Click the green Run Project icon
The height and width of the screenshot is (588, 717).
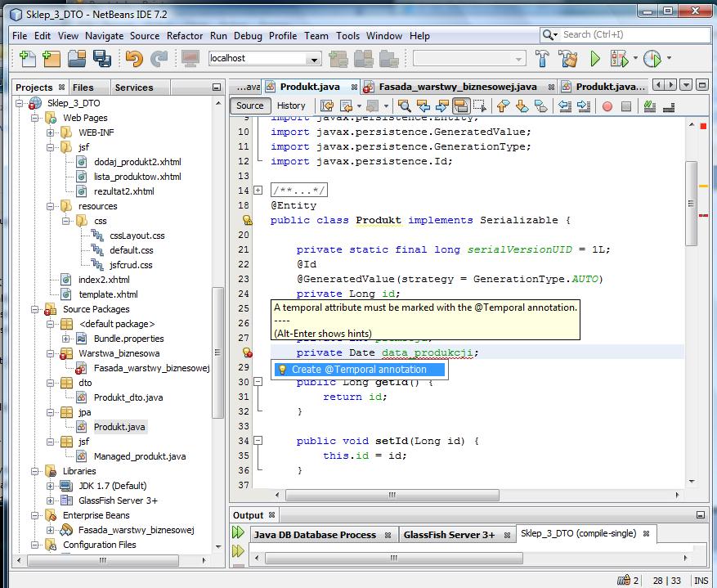595,59
